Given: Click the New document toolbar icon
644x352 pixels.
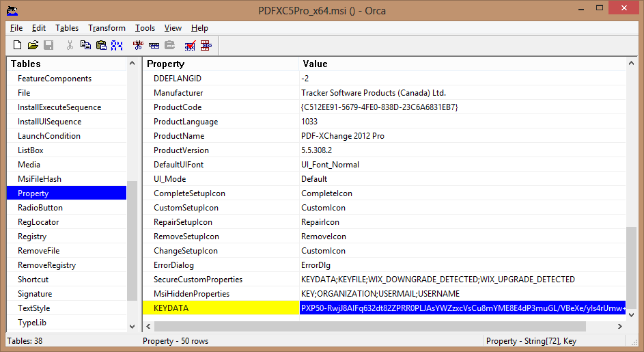Looking at the screenshot, I should (17, 45).
